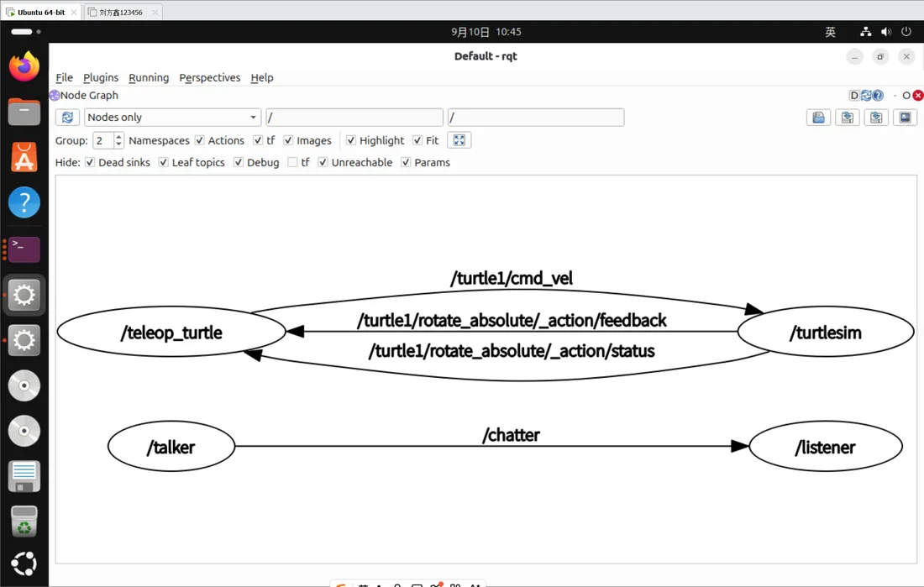Toggle the Images checkbox
The width and height of the screenshot is (924, 587).
coord(288,140)
